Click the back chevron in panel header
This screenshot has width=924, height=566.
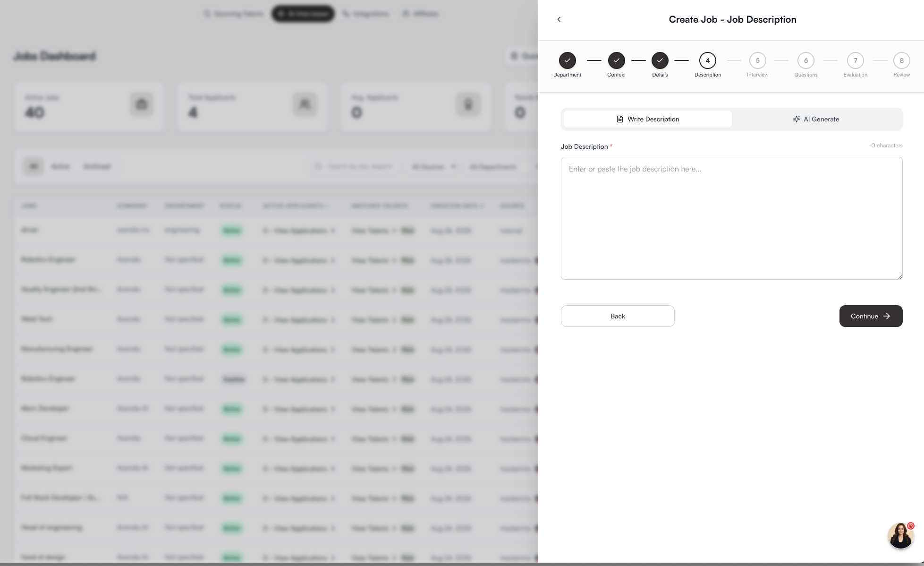559,19
